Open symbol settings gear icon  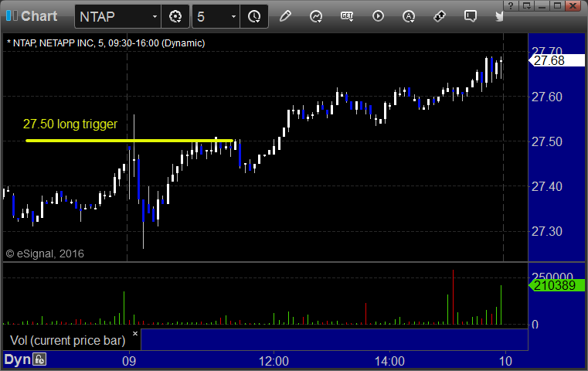pos(175,16)
